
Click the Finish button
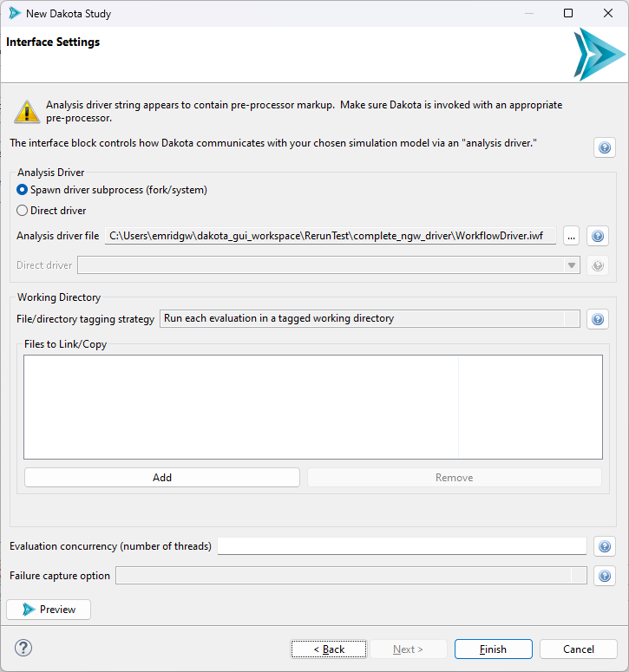pos(493,649)
